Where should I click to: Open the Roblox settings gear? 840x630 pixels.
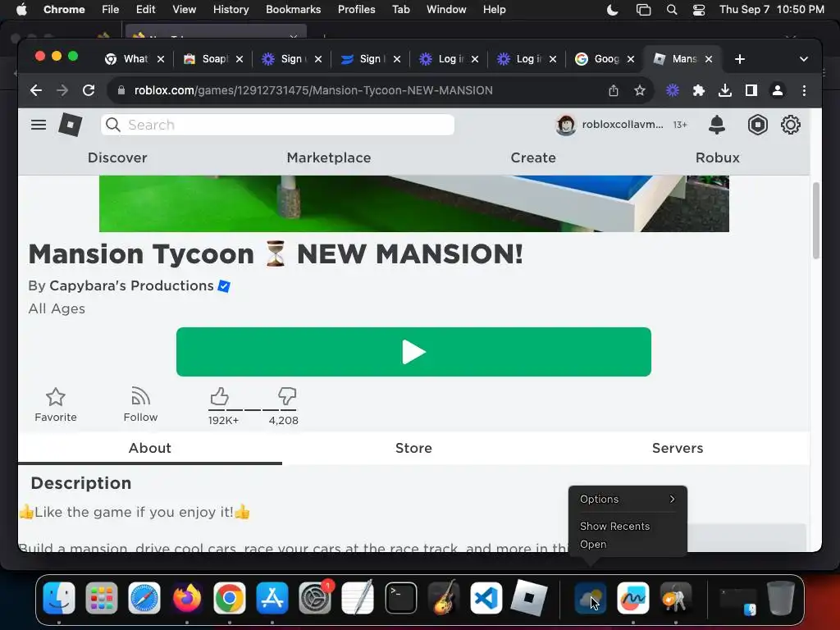(790, 125)
